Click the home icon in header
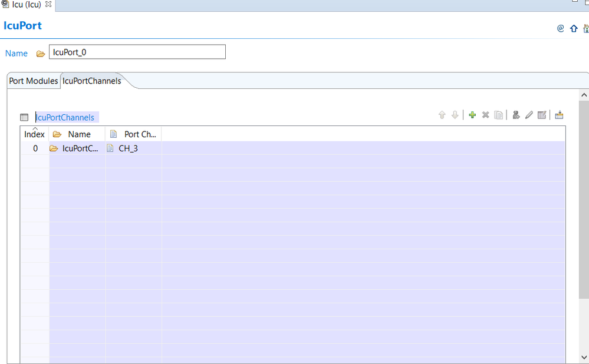The image size is (589, 364). coord(586,28)
